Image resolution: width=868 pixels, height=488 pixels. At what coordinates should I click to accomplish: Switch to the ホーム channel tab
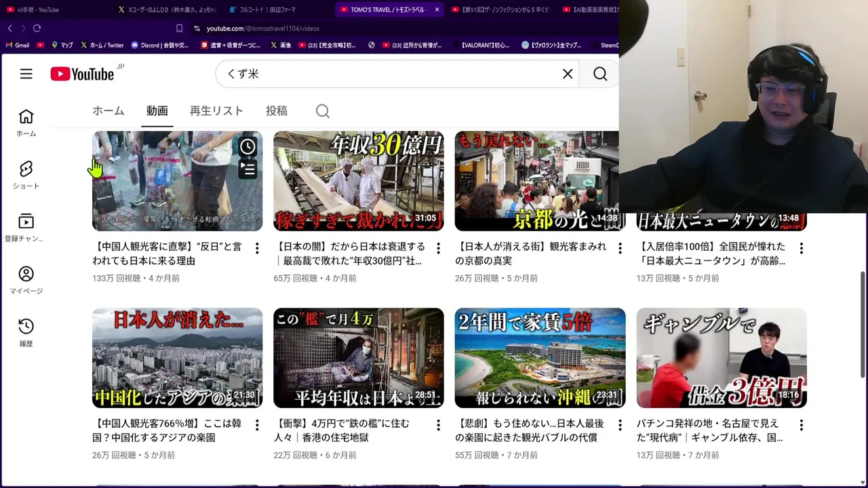click(108, 111)
